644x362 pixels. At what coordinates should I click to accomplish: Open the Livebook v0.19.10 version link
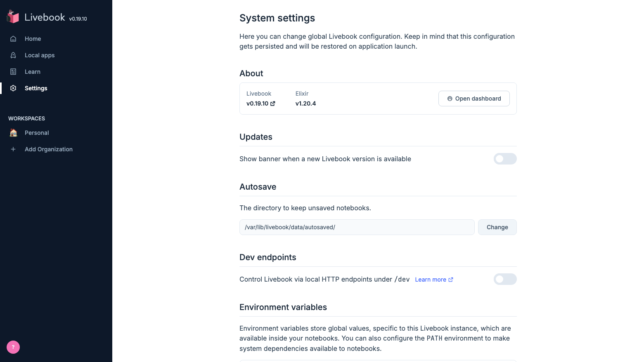tap(261, 103)
